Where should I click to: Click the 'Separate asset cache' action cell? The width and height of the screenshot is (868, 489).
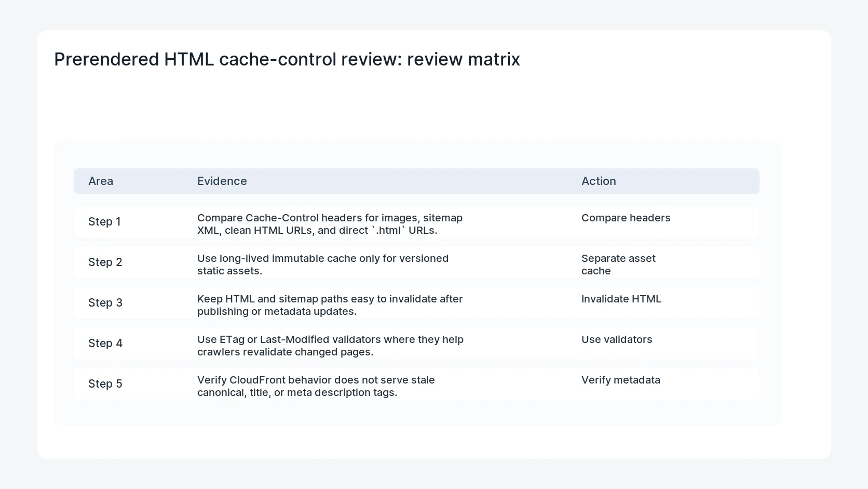[x=618, y=265]
